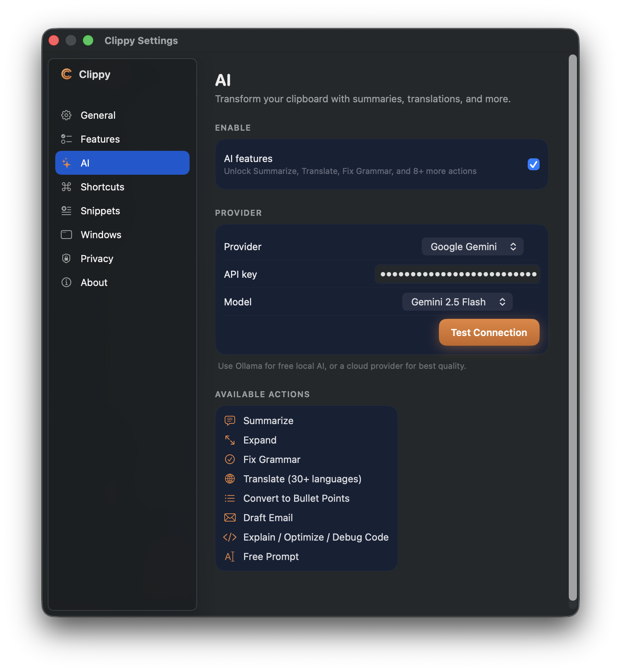Click the Summarize action label
621x672 pixels.
(x=268, y=421)
